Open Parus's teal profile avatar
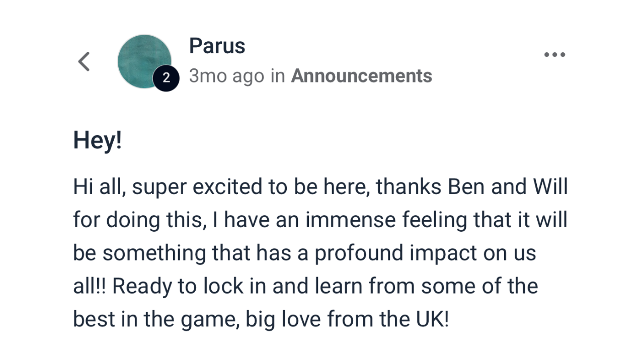644x362 pixels. [x=144, y=61]
